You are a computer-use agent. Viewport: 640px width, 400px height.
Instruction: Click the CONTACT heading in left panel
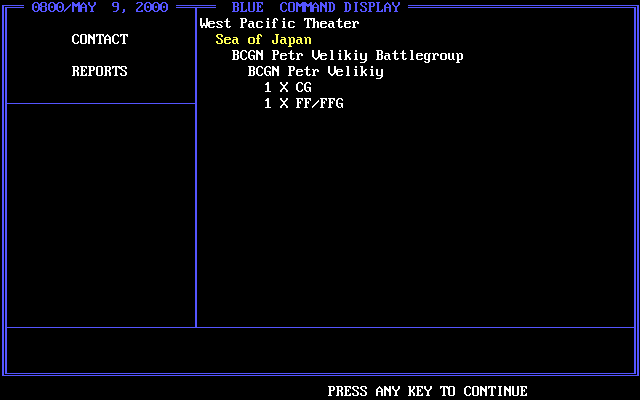[100, 40]
